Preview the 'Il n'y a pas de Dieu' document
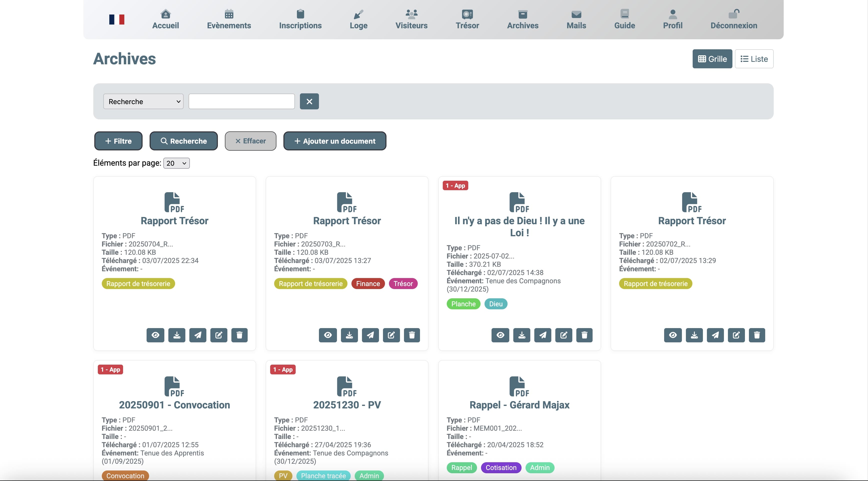Viewport: 868px width, 481px height. coord(500,335)
